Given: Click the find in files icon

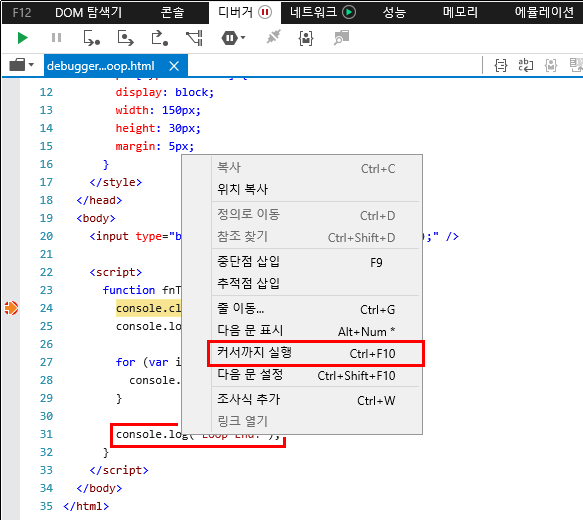Looking at the screenshot, I should pyautogui.click(x=341, y=38).
